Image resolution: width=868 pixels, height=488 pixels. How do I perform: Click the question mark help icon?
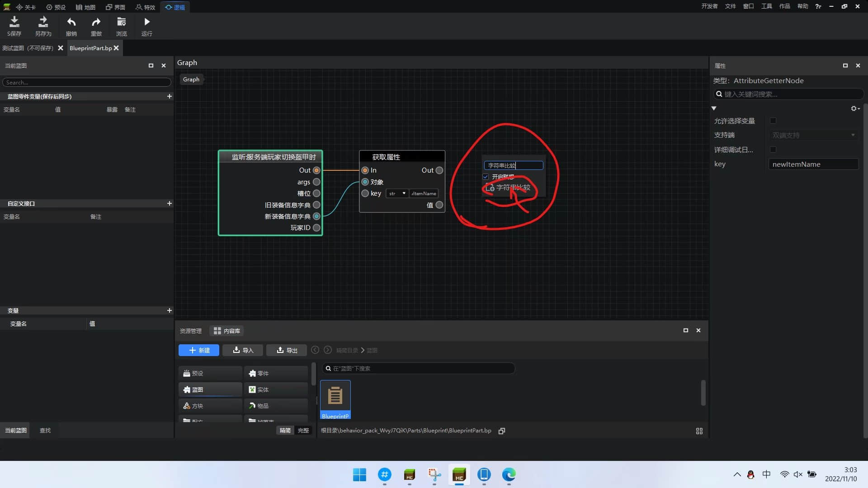coord(818,6)
